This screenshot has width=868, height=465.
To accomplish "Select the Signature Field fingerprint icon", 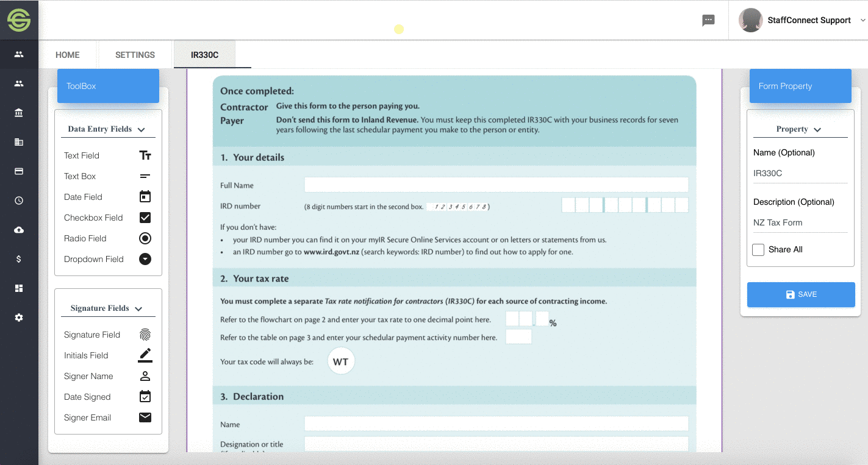I will coord(145,335).
